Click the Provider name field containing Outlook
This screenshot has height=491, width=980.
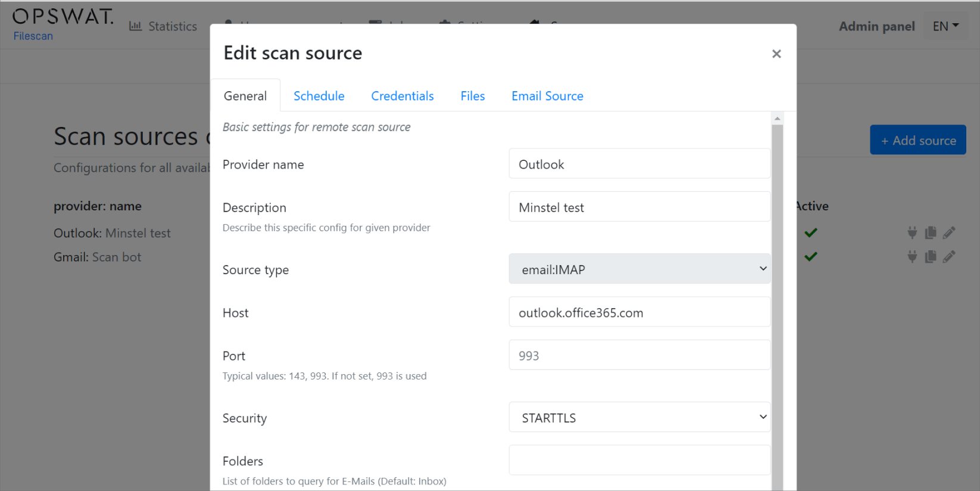639,164
